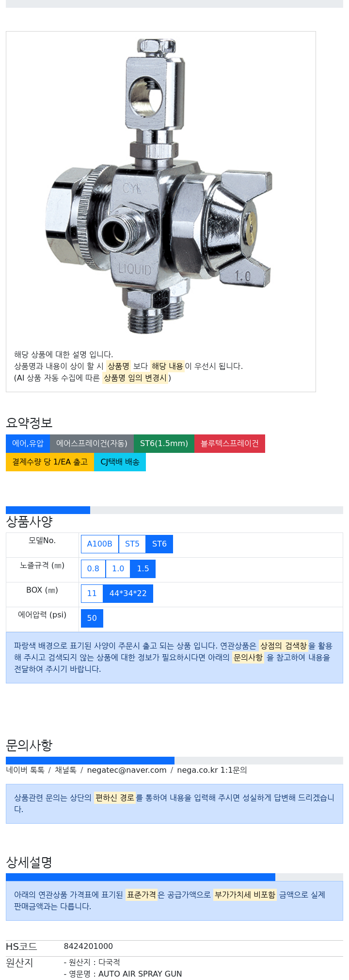Screen dimensions: 349x980
Task: Open the 채널톡 chat link
Action: 65,770
